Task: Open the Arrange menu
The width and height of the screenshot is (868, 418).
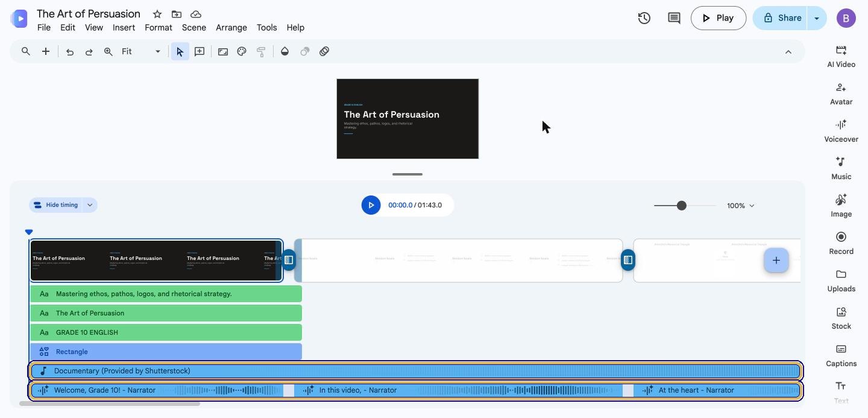Action: (x=231, y=28)
